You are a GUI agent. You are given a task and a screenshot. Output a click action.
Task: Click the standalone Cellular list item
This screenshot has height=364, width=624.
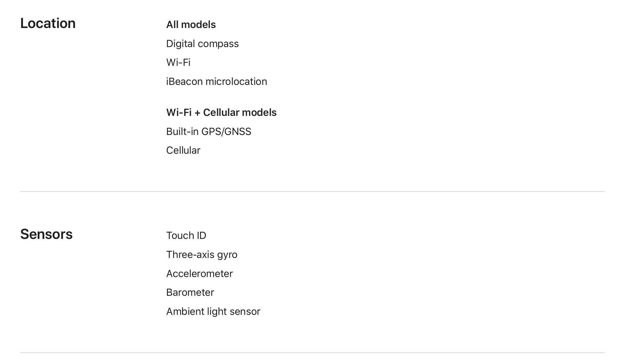click(183, 150)
